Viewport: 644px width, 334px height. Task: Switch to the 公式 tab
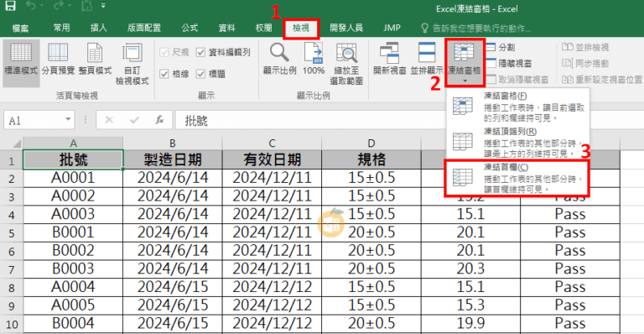click(x=190, y=28)
